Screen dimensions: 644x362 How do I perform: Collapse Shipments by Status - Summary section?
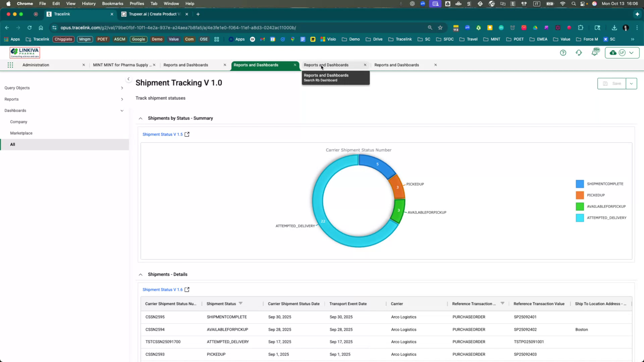pos(141,118)
